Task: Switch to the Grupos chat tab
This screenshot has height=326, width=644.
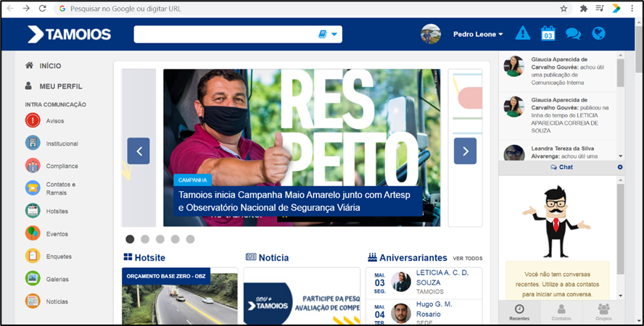Action: pyautogui.click(x=603, y=311)
